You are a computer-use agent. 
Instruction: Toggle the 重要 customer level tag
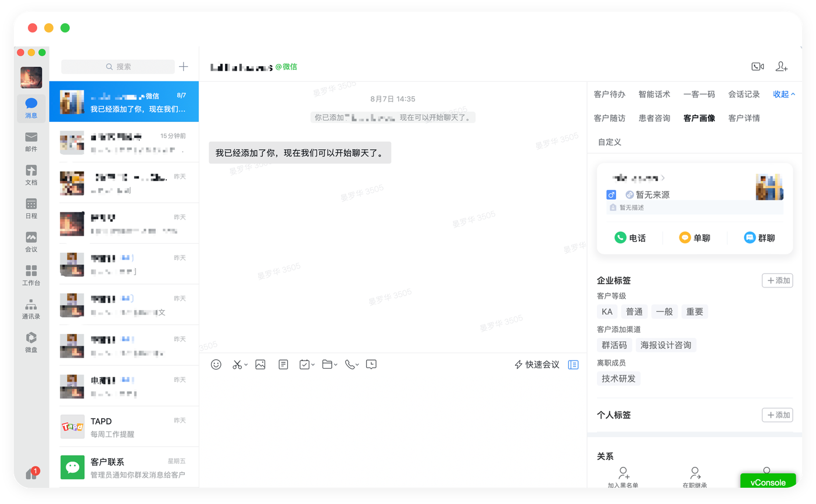click(695, 312)
